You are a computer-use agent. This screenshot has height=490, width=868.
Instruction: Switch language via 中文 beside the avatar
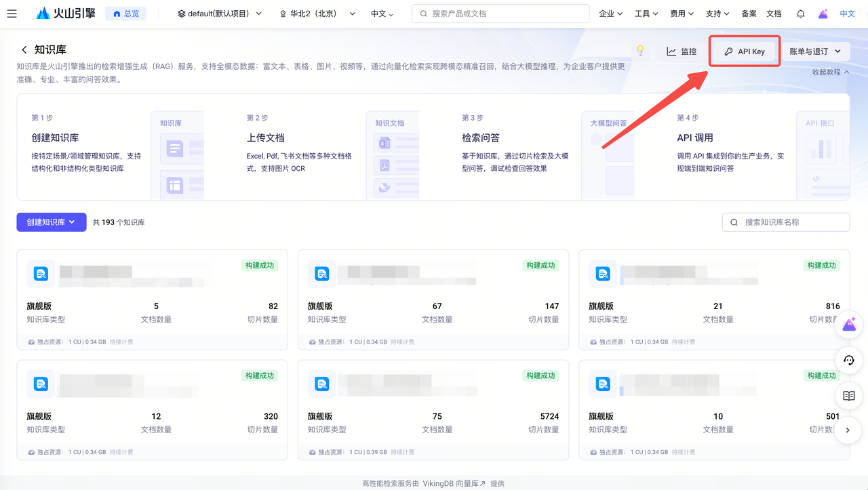point(848,14)
